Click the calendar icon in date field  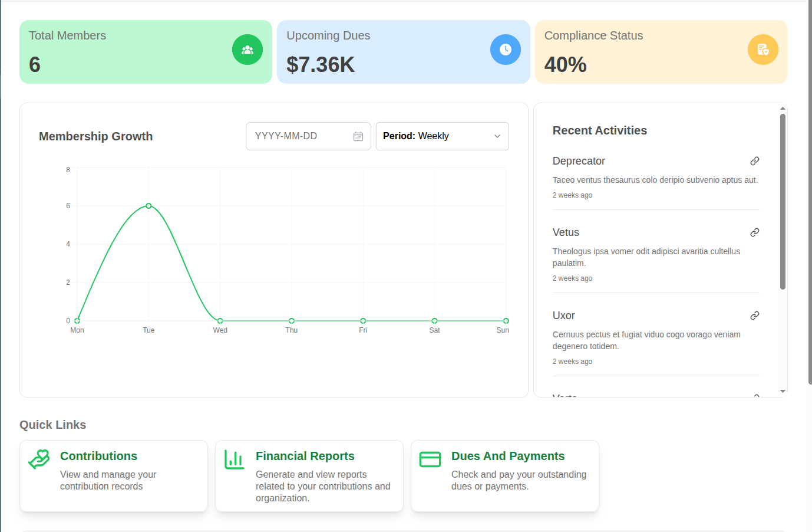358,136
